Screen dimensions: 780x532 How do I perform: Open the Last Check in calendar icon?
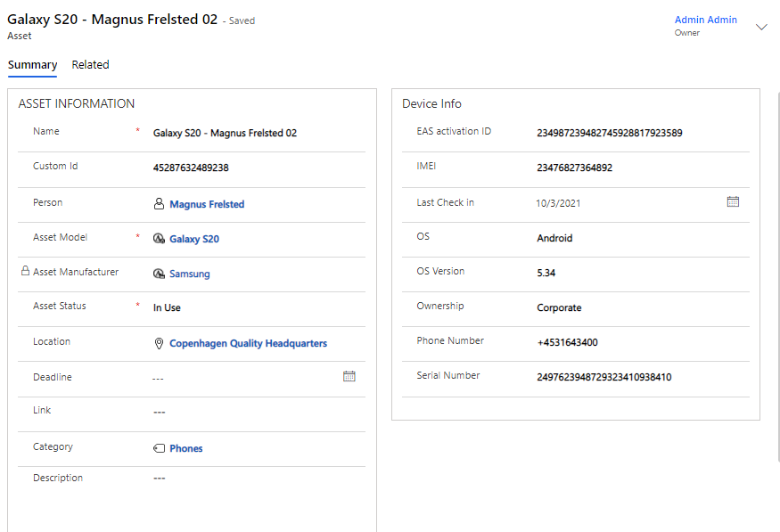(733, 202)
